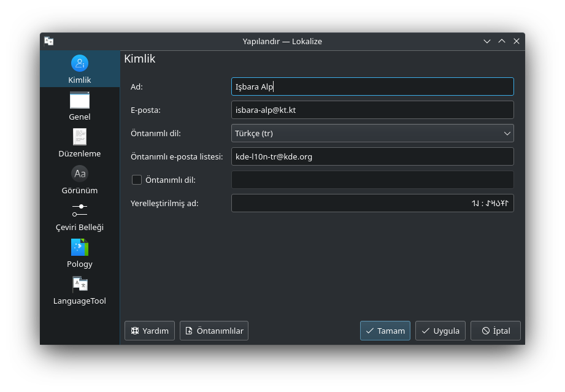565x392 pixels.
Task: Open the LanguageTool settings page
Action: pos(80,290)
